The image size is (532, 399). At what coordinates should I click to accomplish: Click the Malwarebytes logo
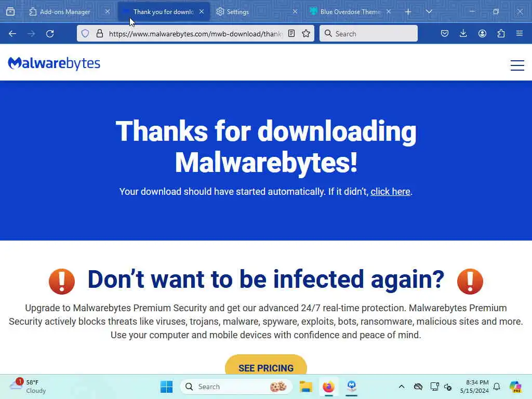(x=54, y=63)
